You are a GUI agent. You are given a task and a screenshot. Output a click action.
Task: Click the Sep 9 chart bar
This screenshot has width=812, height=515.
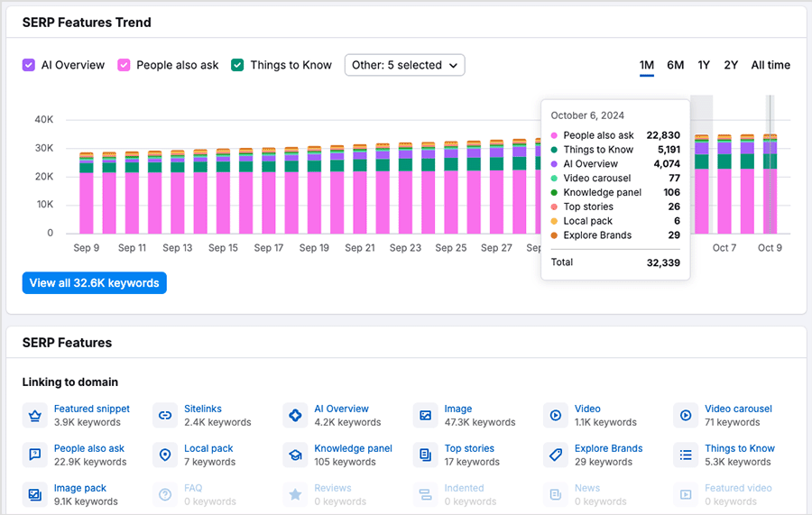point(87,193)
